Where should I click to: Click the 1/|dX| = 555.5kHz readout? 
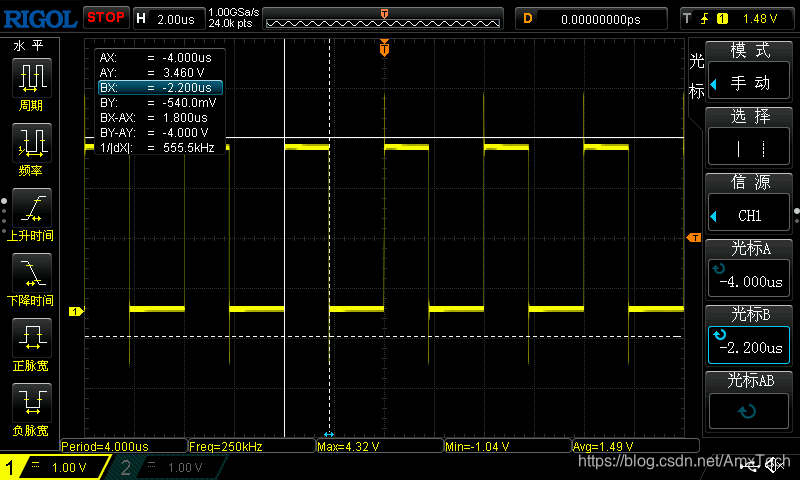click(x=157, y=147)
